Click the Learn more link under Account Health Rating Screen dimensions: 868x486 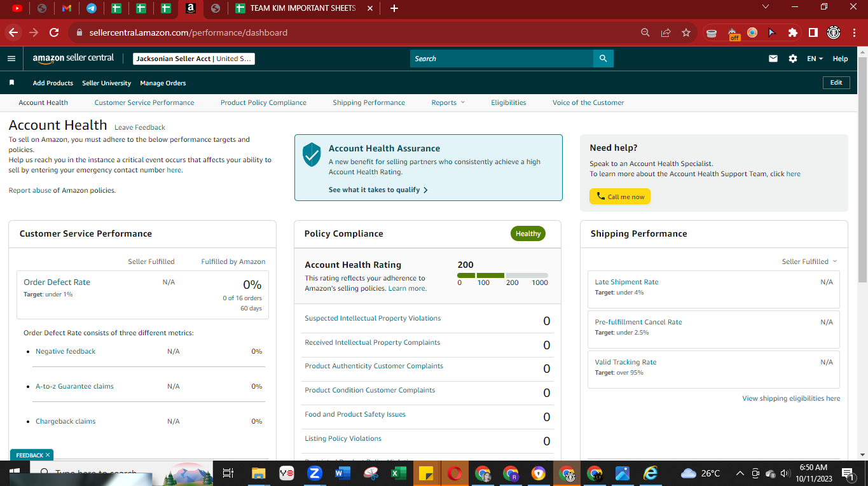coord(407,288)
